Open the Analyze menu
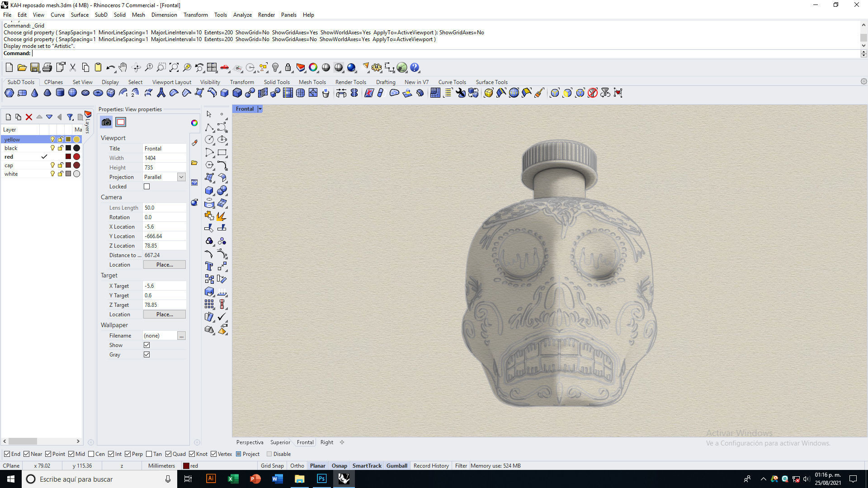This screenshot has height=488, width=868. tap(242, 15)
